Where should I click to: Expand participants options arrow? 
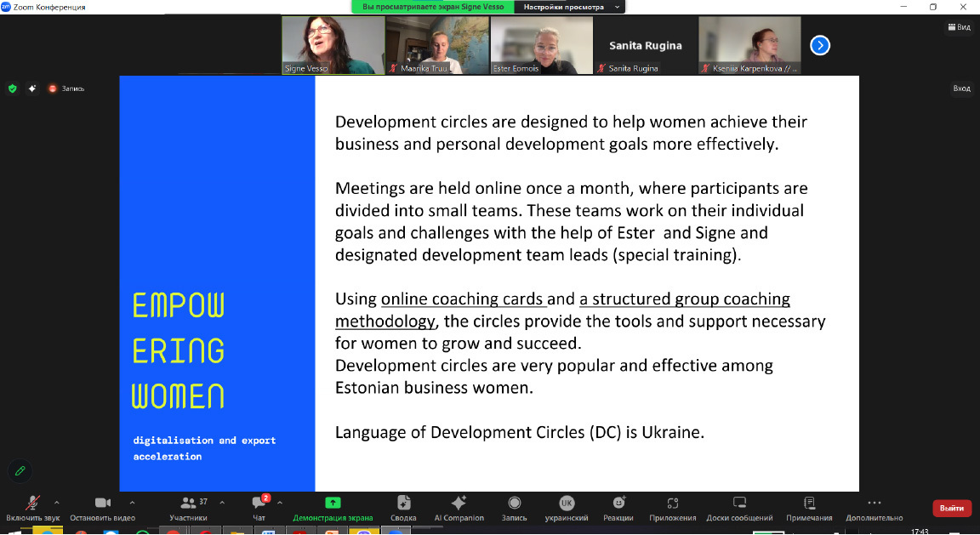coord(222,503)
